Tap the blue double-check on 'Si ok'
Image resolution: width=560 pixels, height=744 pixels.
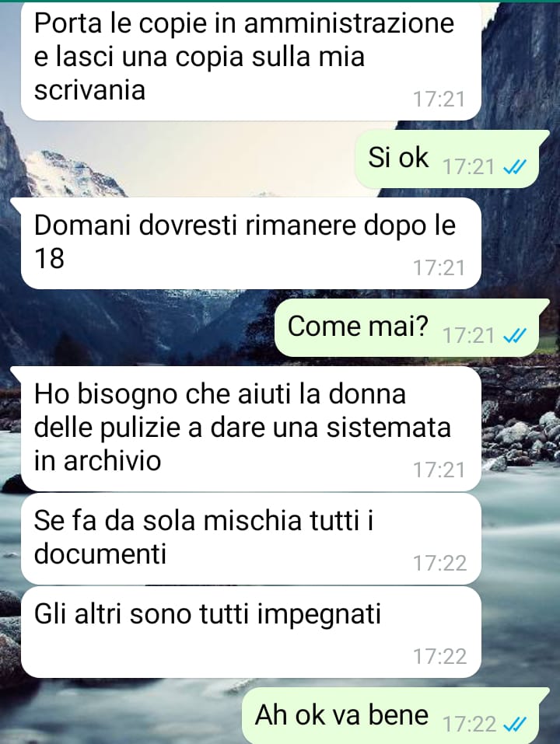click(514, 166)
